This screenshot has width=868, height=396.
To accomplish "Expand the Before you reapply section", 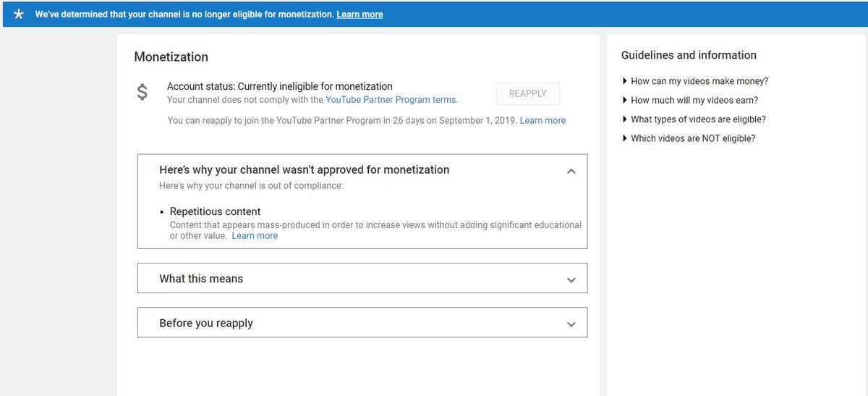I will (x=362, y=323).
